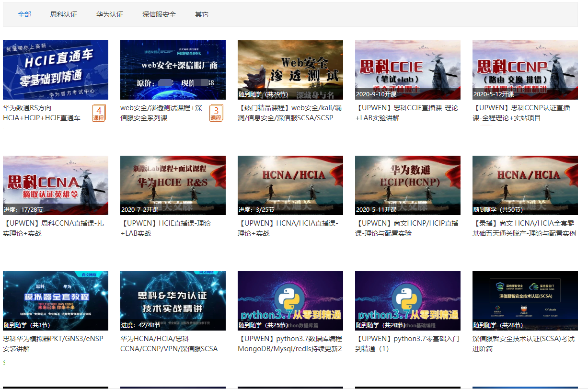Open HCIE直播课-理论+LAB实战 title link
588x389 pixels.
tap(165, 229)
